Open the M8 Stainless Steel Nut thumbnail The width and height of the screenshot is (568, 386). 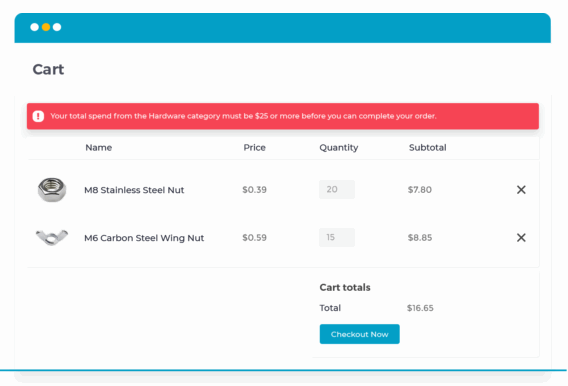[x=52, y=189]
